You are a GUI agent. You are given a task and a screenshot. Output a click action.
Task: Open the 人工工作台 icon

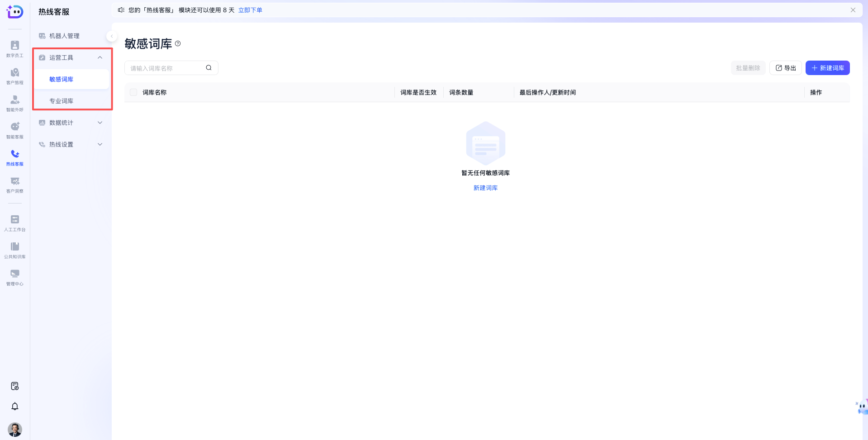pos(15,223)
